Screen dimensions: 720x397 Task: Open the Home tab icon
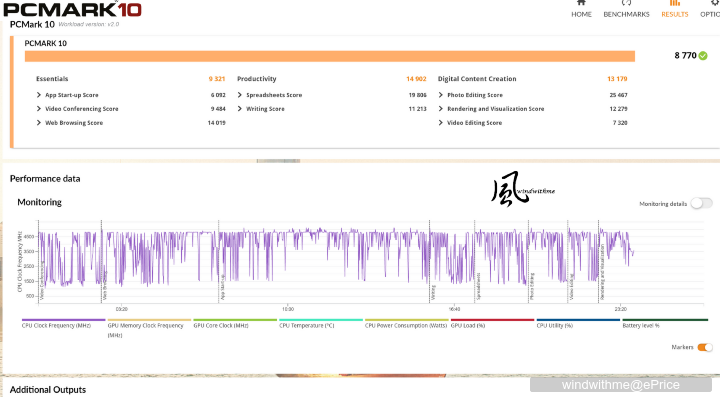coord(581,3)
